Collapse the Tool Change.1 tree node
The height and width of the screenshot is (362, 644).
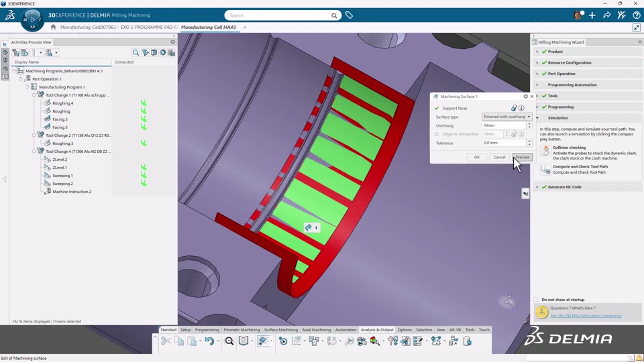(34, 95)
